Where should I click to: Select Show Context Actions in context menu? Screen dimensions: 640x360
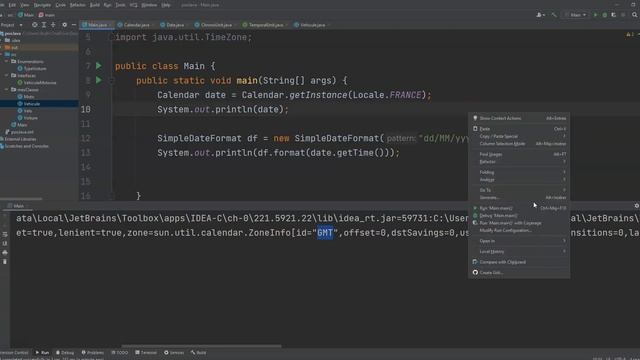(x=519, y=118)
